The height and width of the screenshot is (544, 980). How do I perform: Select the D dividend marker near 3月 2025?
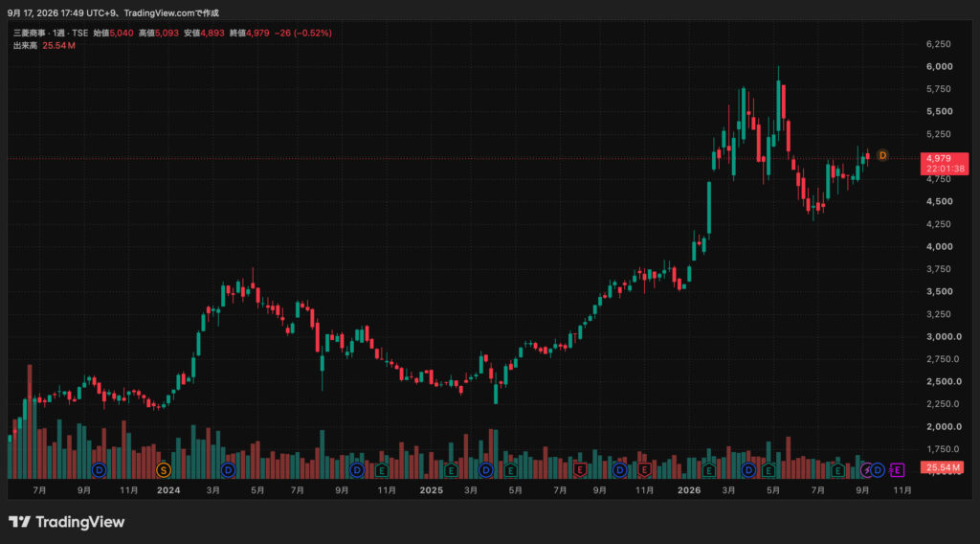coord(485,469)
